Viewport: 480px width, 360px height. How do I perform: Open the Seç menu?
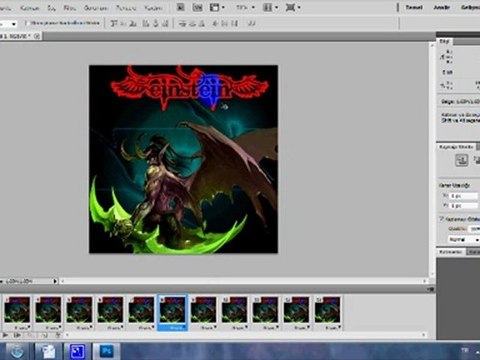pyautogui.click(x=51, y=7)
